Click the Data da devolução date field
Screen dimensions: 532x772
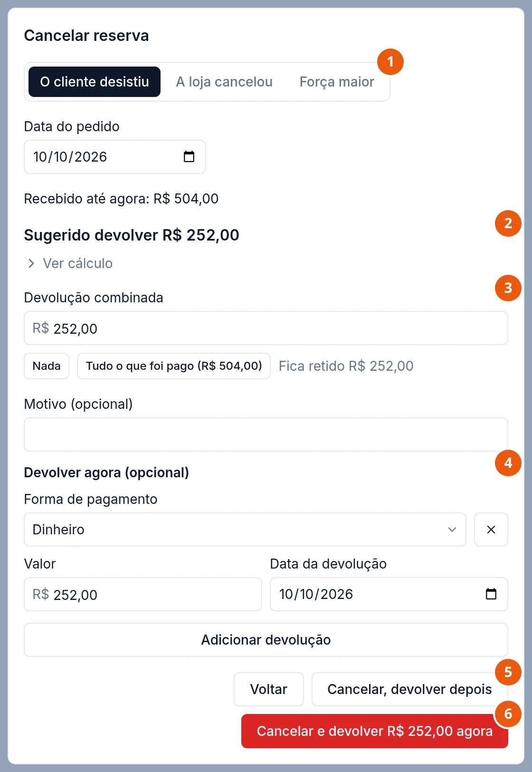tap(389, 594)
